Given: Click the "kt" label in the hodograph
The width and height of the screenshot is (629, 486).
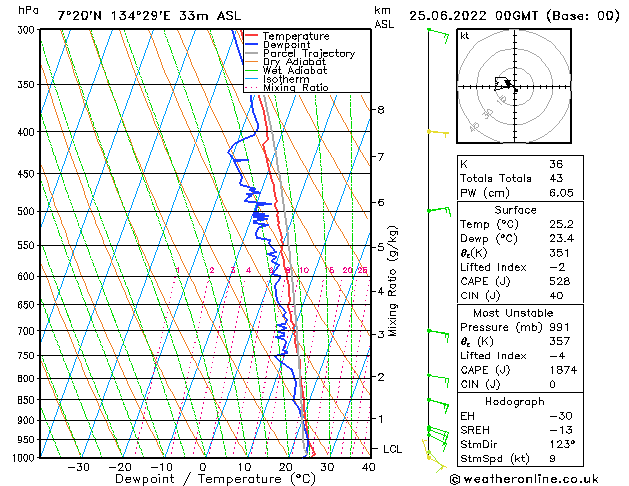Looking at the screenshot, I should coord(465,36).
